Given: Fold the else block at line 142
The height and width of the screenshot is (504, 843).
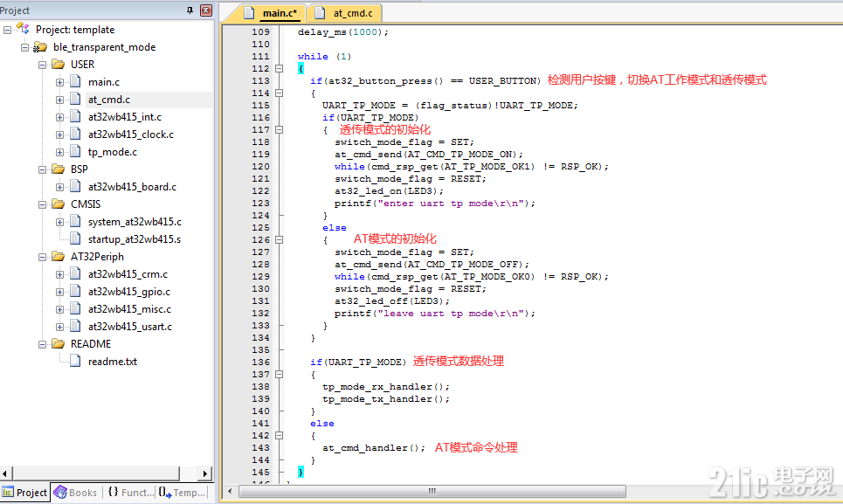Looking at the screenshot, I should [279, 435].
